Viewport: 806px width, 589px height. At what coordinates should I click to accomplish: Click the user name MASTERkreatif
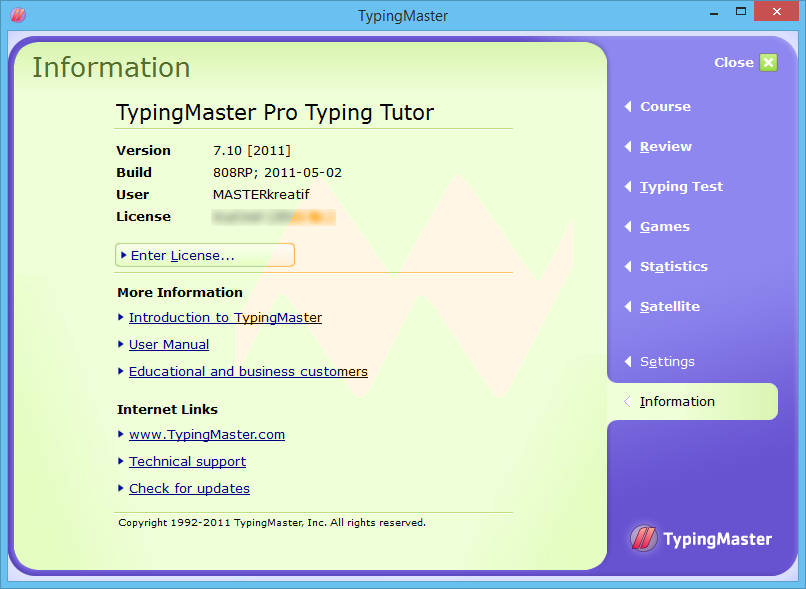pos(261,195)
